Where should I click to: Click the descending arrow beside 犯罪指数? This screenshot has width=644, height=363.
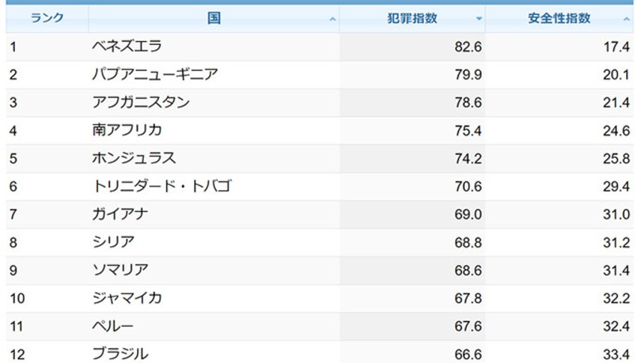[x=479, y=19]
